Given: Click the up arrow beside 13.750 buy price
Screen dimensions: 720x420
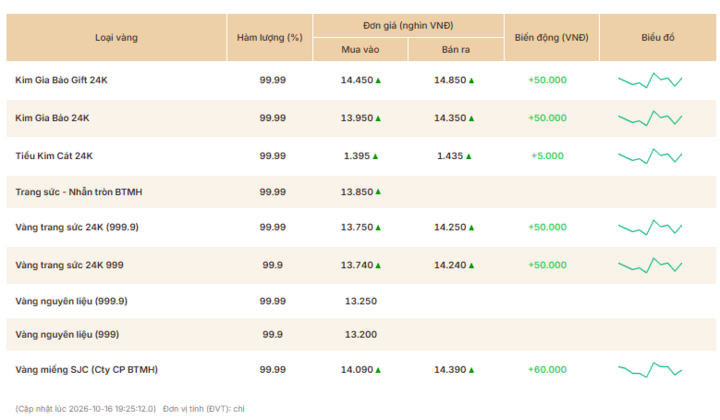Looking at the screenshot, I should [378, 228].
